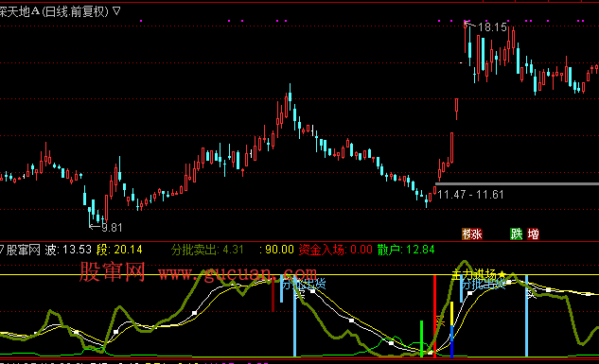Click the grey gap support line
The image size is (599, 364).
coord(517,184)
